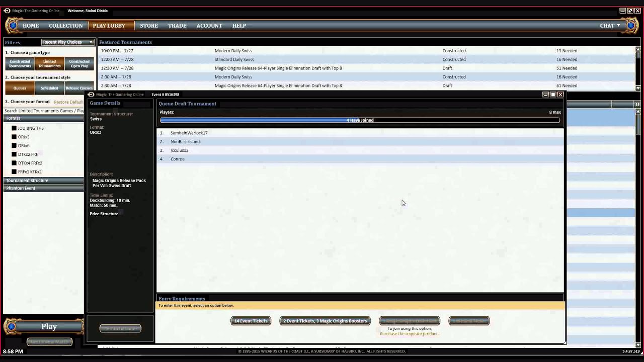The width and height of the screenshot is (644, 362).
Task: Open the CHAT dropdown menu
Action: (x=610, y=26)
